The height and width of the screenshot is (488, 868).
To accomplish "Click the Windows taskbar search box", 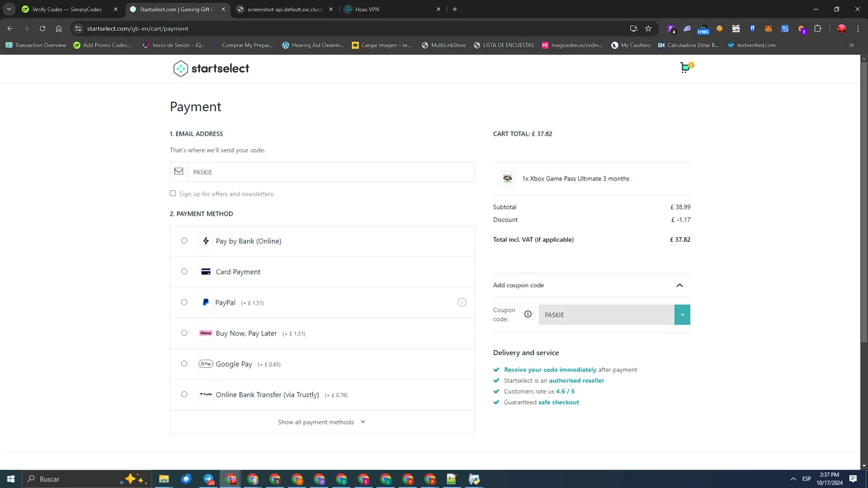I will point(87,479).
